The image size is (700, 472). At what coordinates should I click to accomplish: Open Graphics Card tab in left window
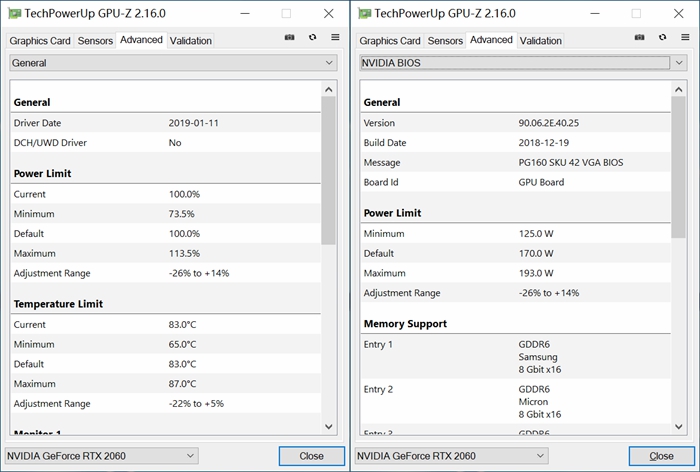[40, 41]
